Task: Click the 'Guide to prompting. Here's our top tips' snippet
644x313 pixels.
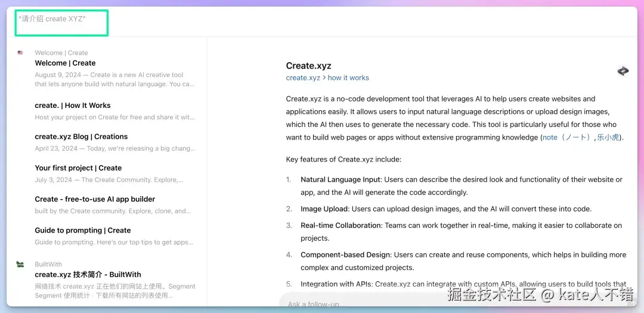Action: (114, 242)
